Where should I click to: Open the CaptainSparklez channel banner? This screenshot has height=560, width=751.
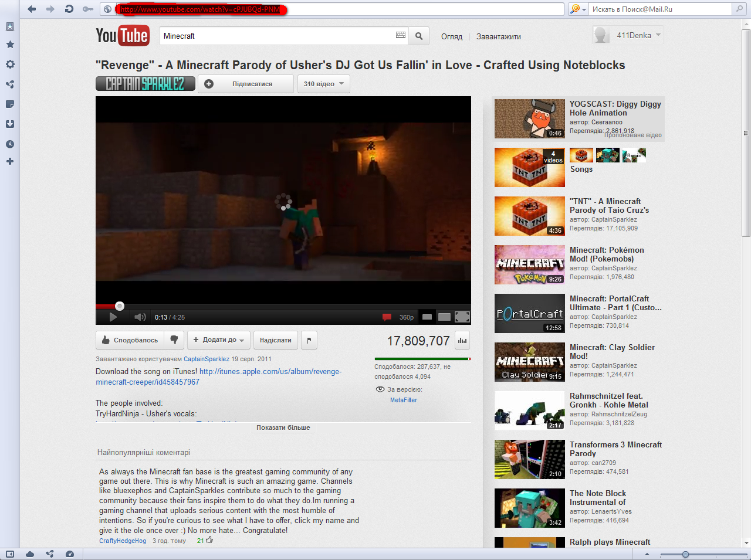pos(146,84)
